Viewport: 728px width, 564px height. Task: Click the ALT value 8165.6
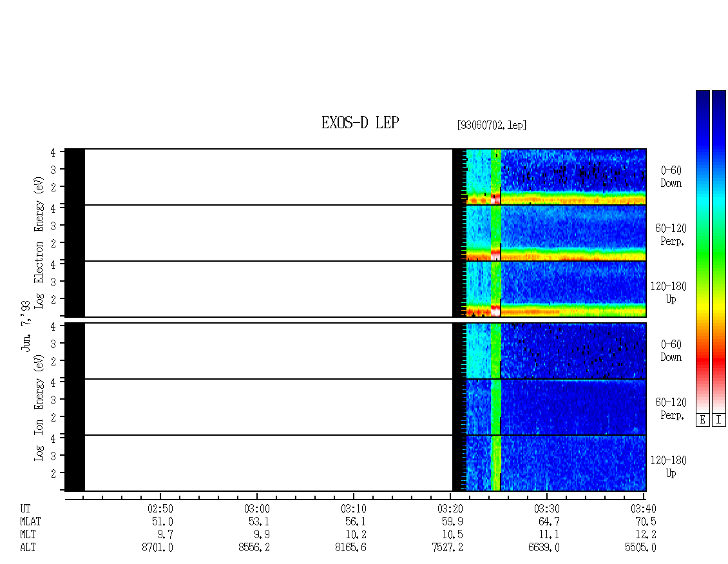coord(350,548)
